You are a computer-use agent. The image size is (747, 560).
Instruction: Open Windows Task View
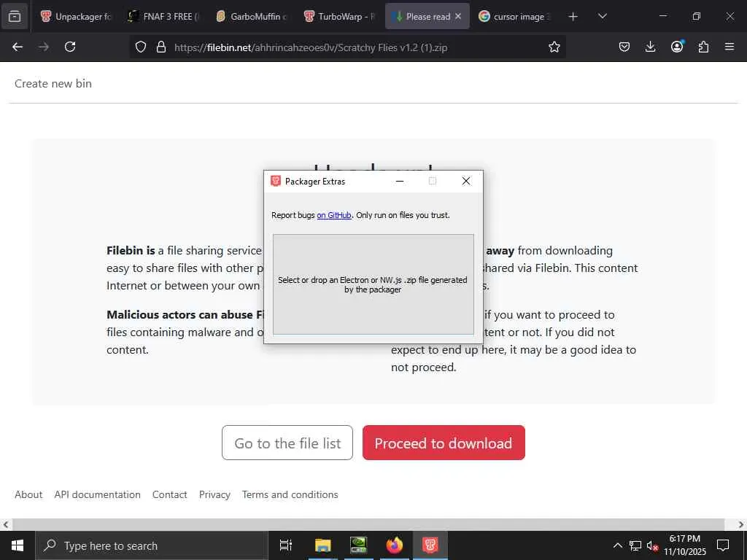pos(286,545)
